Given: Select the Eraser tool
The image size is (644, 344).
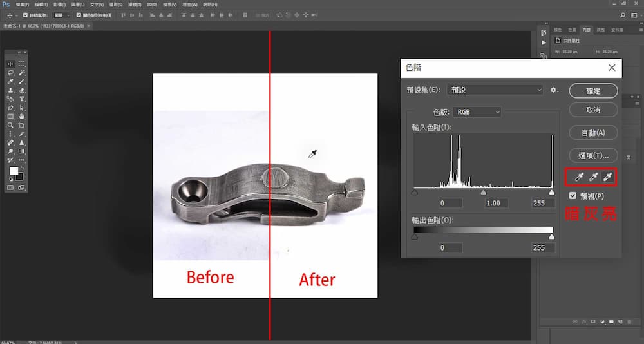Looking at the screenshot, I should click(21, 90).
